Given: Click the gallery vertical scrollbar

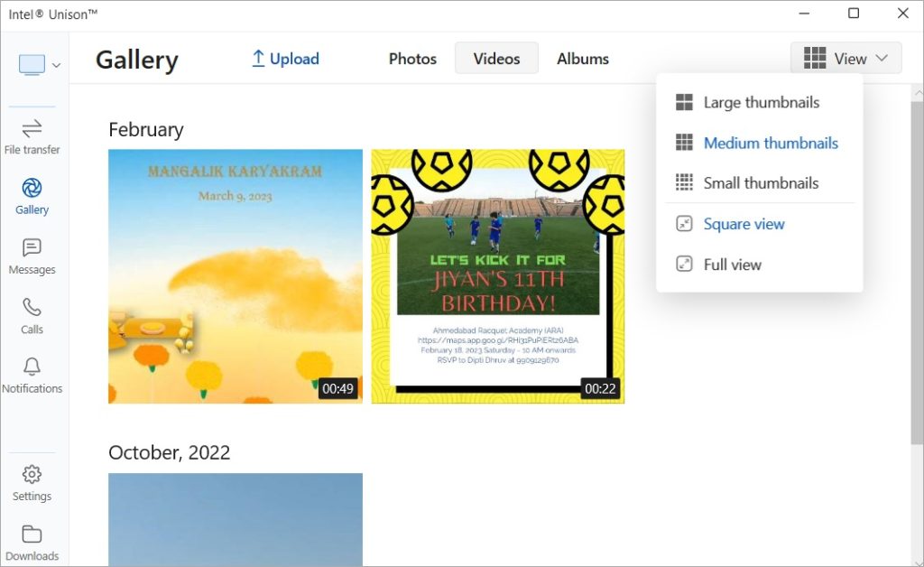Looking at the screenshot, I should (x=917, y=271).
